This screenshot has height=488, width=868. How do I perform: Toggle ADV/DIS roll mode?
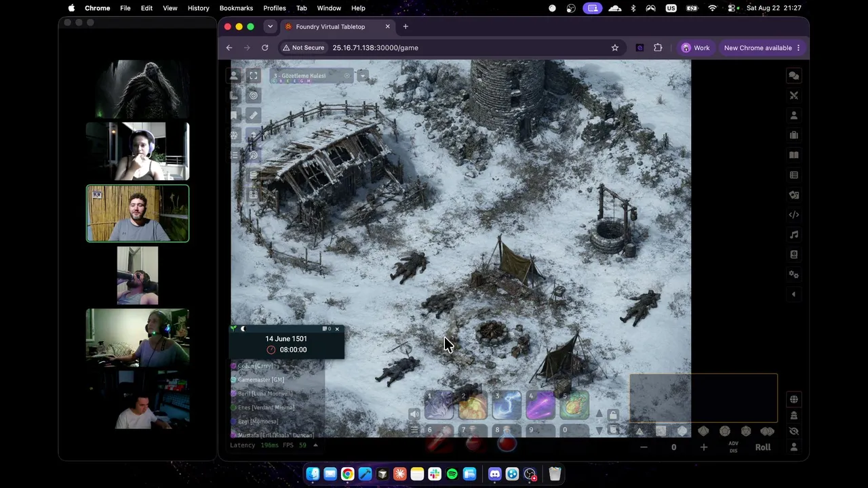point(733,447)
